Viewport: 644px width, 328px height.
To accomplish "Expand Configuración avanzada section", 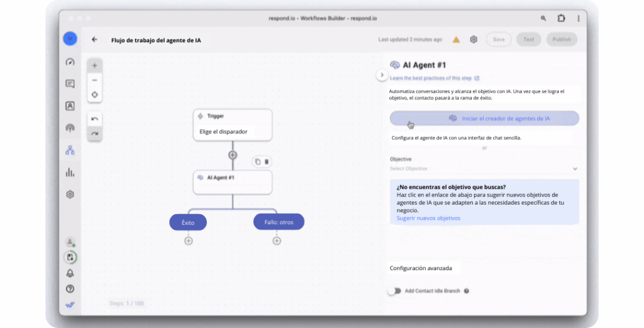I will click(421, 268).
